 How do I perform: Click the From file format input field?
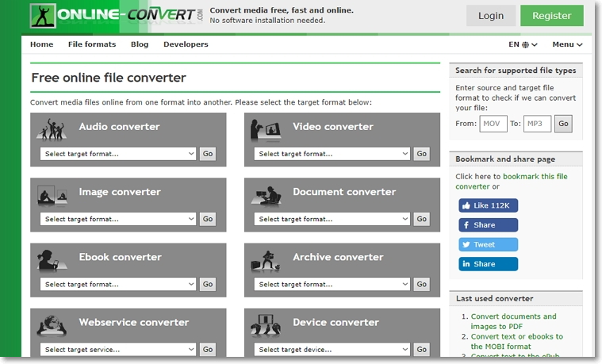pos(493,124)
